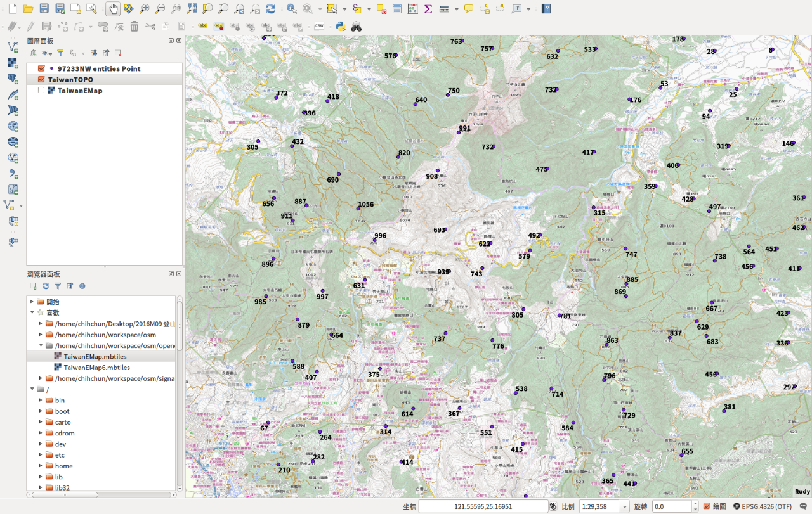This screenshot has width=812, height=514.
Task: Toggle the render checkbox in status bar
Action: click(x=707, y=506)
